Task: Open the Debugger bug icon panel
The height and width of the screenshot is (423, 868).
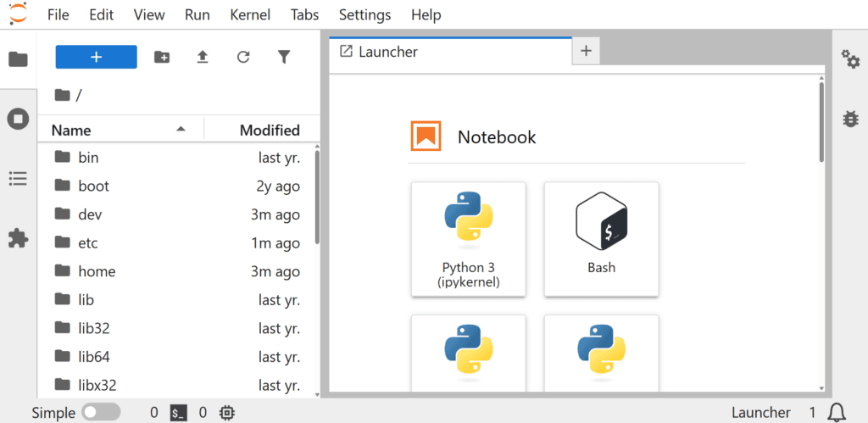Action: pyautogui.click(x=850, y=118)
